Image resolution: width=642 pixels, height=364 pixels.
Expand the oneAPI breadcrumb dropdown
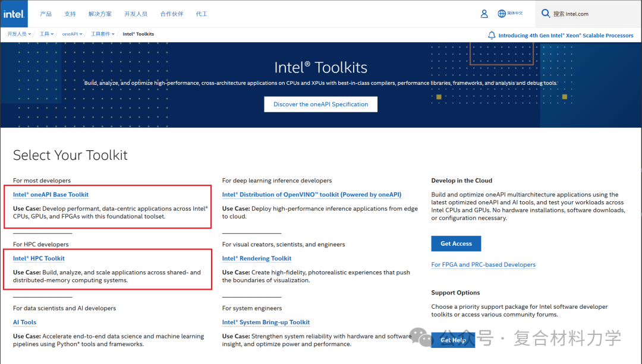72,34
